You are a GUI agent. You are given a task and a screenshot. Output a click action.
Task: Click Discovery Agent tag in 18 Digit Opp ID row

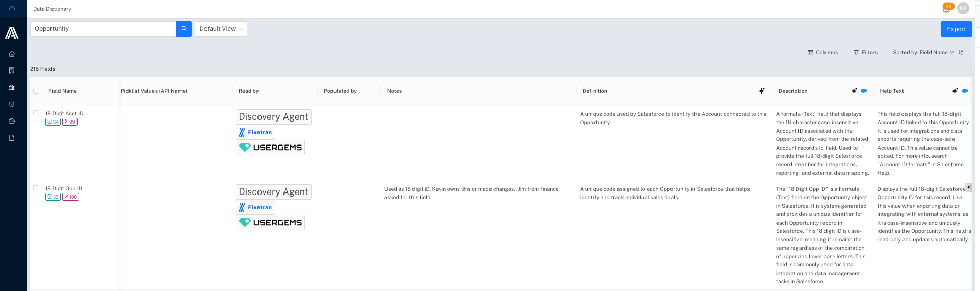pyautogui.click(x=273, y=192)
